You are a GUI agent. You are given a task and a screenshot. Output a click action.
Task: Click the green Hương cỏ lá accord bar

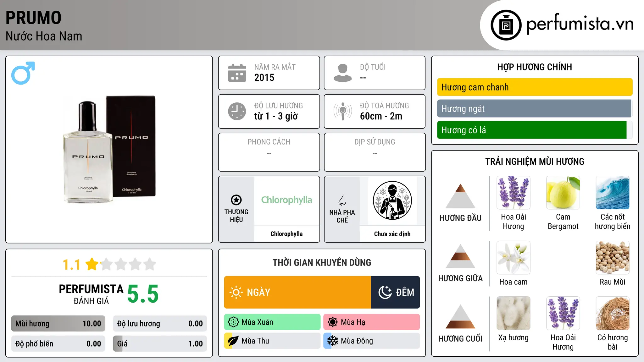coord(535,130)
